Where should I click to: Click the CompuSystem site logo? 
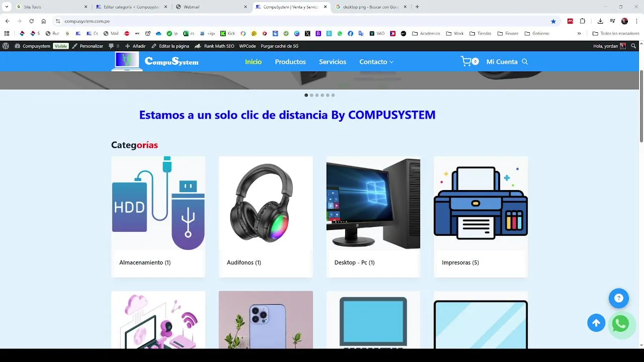click(155, 61)
